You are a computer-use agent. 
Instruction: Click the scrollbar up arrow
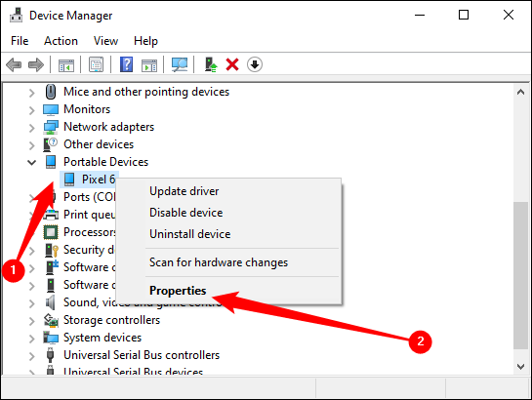point(521,92)
